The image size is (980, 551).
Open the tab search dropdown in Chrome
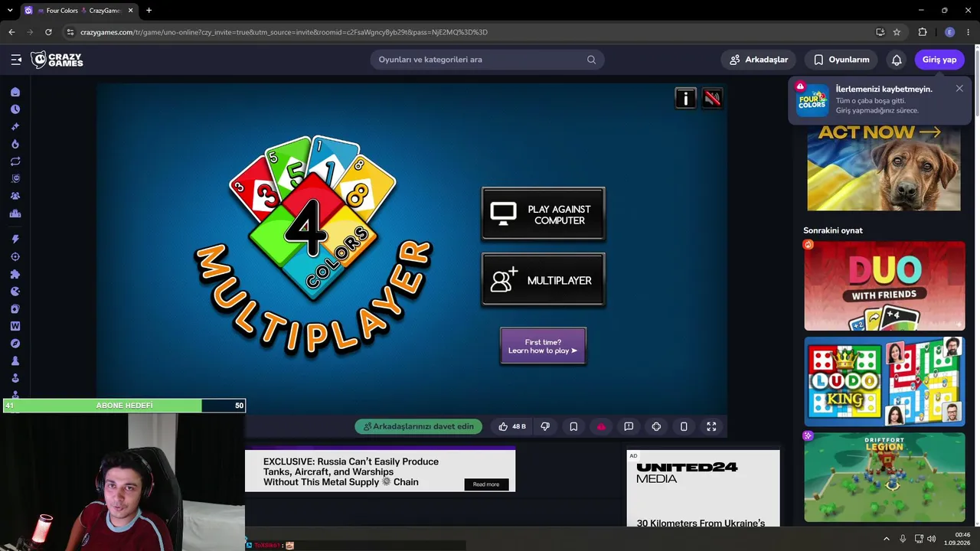[9, 11]
